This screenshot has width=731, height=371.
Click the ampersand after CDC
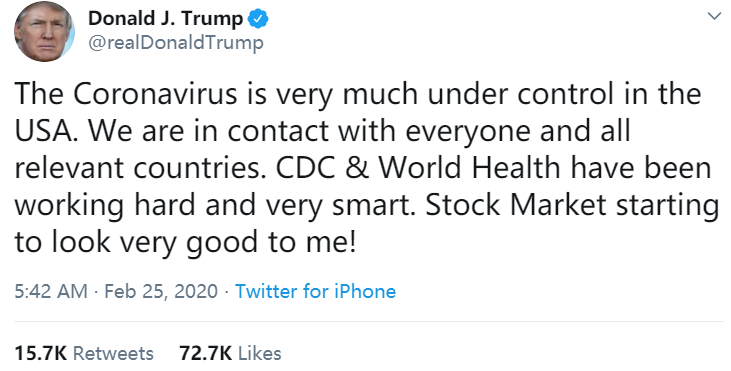pyautogui.click(x=357, y=168)
